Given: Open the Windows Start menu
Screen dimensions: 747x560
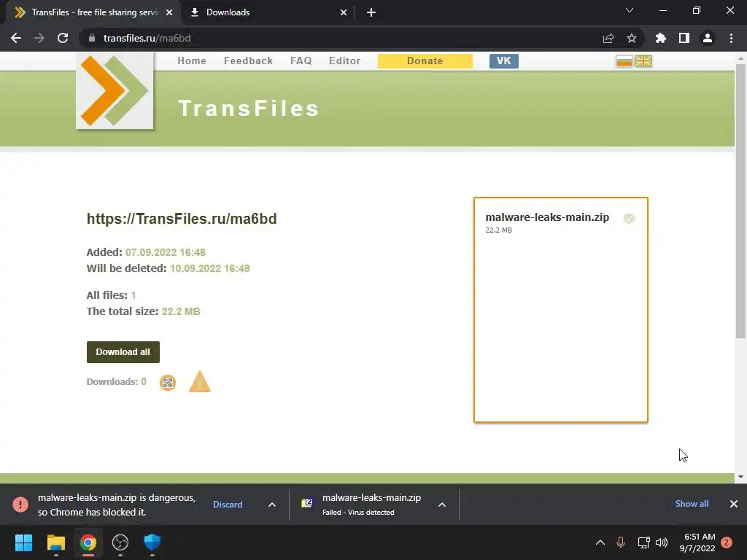Looking at the screenshot, I should point(24,542).
